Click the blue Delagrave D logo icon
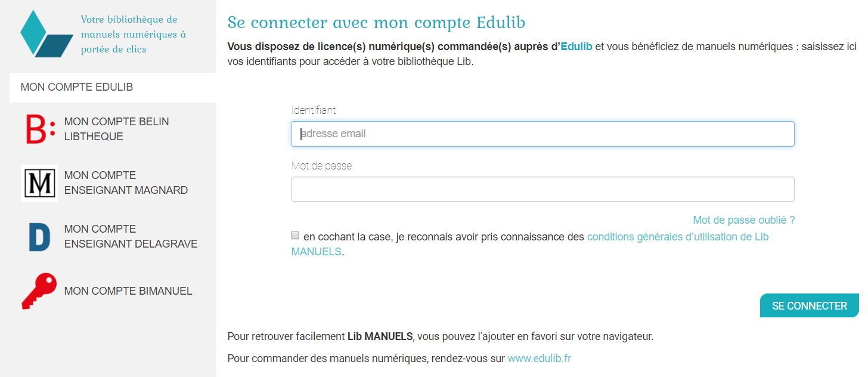The height and width of the screenshot is (377, 868). (39, 237)
